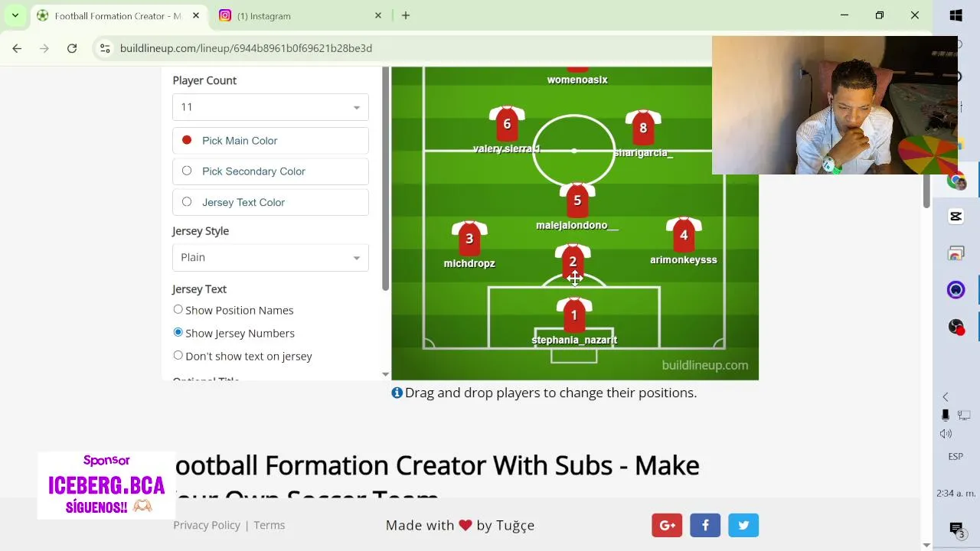Reload the page with the refresh icon
Viewport: 980px width, 551px height.
(72, 48)
